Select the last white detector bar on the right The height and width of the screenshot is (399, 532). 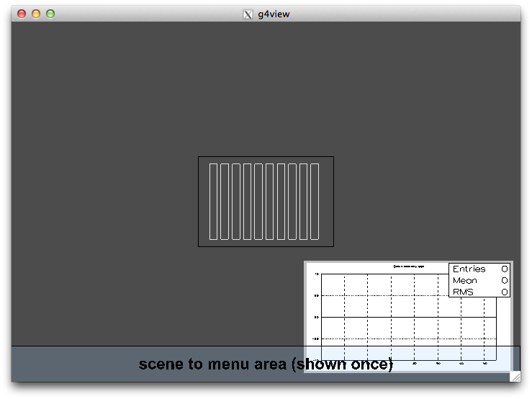tap(315, 202)
